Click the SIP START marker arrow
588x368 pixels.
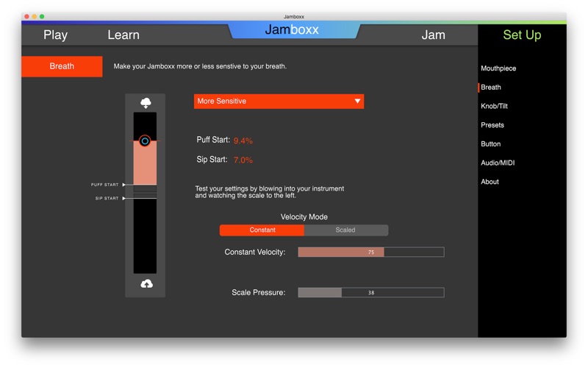coord(123,198)
